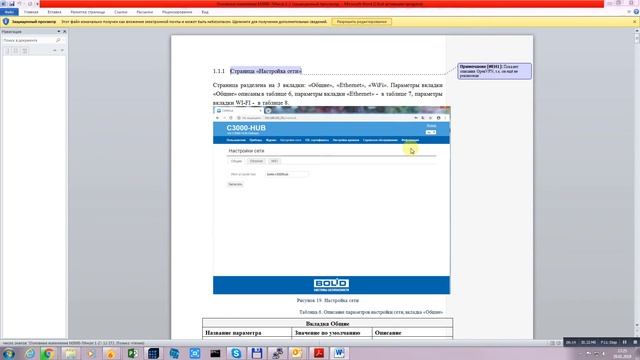Open the media player icon on the taskbar
The height and width of the screenshot is (360, 640).
coord(90,353)
